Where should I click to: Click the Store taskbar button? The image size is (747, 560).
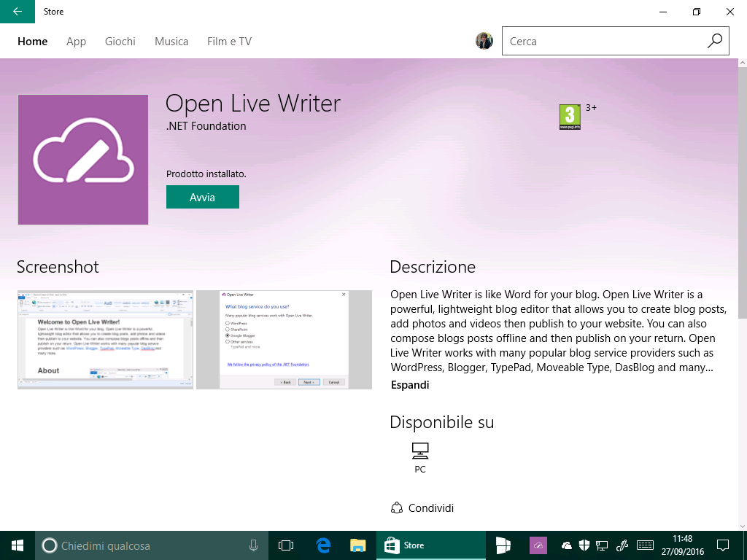tap(430, 545)
